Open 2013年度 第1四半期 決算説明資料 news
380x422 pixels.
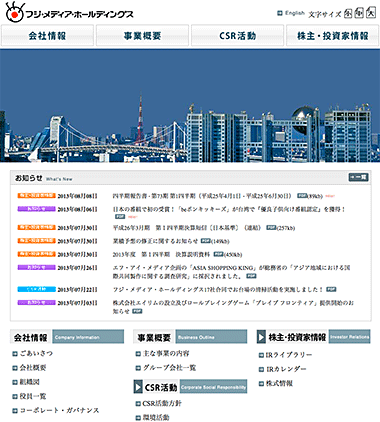161,254
